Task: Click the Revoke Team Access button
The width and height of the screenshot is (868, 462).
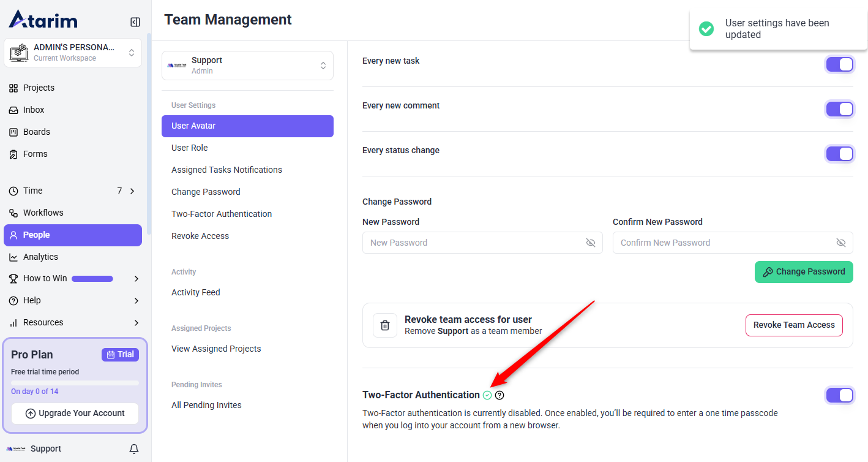Action: [x=793, y=325]
